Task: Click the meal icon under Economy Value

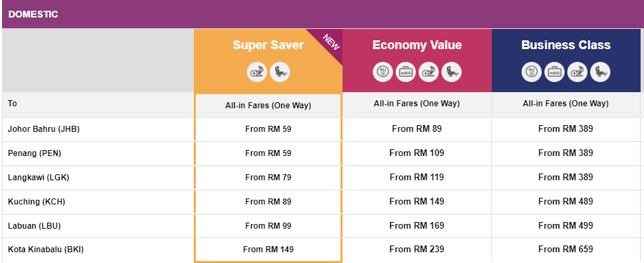Action: click(383, 73)
